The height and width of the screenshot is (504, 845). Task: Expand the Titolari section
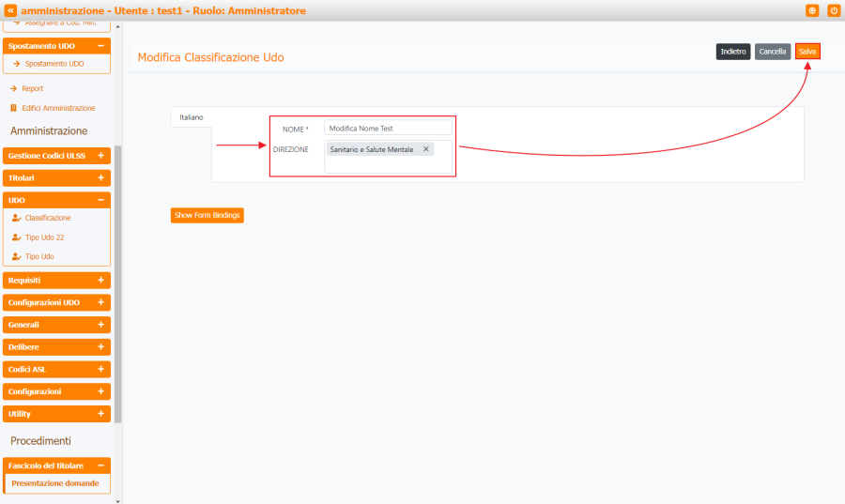[100, 177]
